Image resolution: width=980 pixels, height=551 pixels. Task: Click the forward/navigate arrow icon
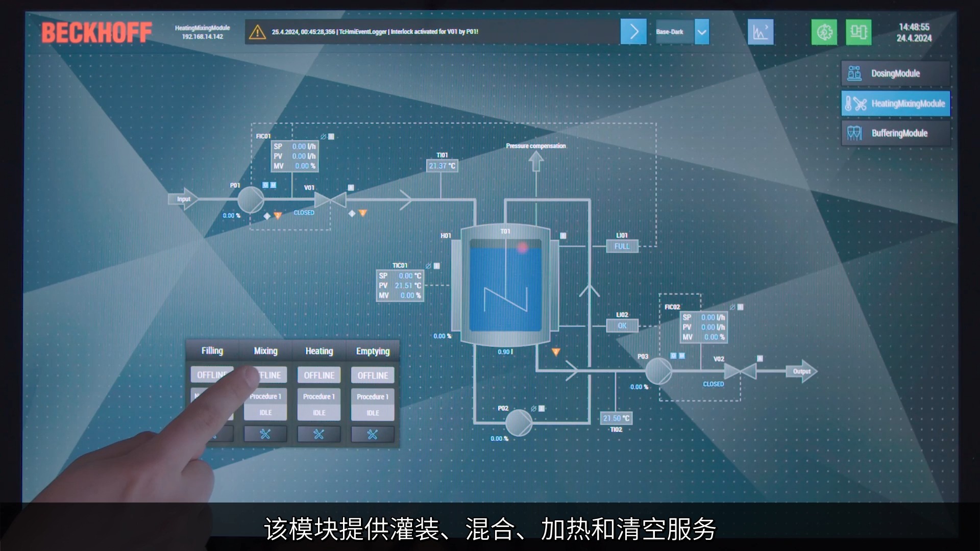tap(633, 32)
